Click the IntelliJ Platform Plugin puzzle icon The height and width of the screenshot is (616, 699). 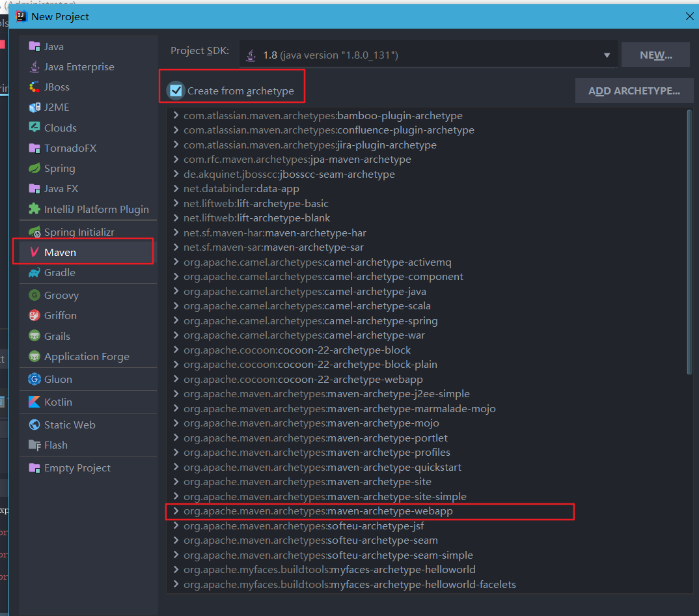[x=34, y=209]
